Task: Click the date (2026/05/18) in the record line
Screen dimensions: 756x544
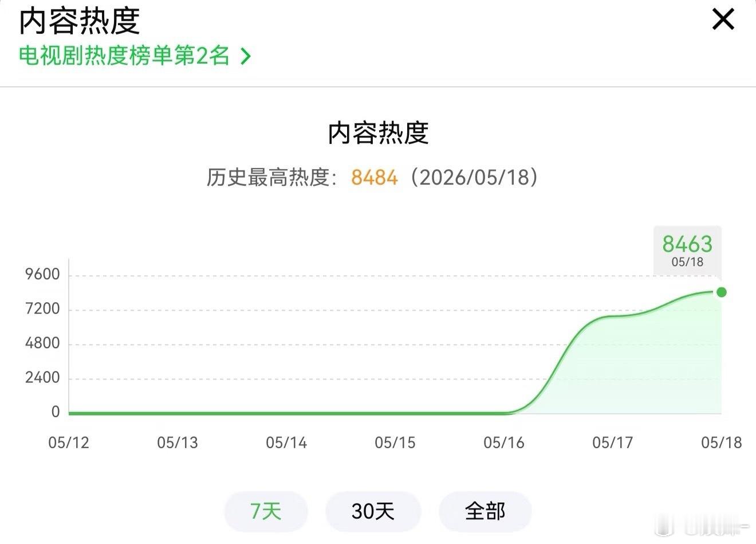Action: (x=474, y=177)
